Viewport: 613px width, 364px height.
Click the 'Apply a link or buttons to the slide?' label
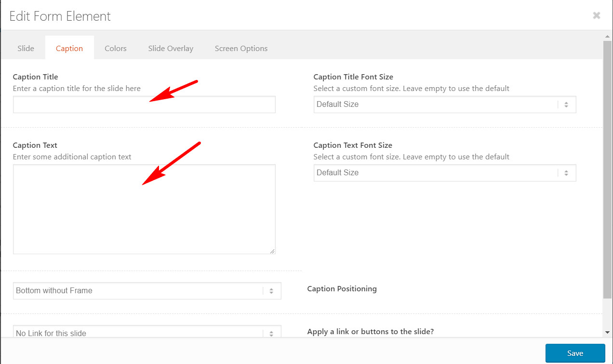coord(371,332)
